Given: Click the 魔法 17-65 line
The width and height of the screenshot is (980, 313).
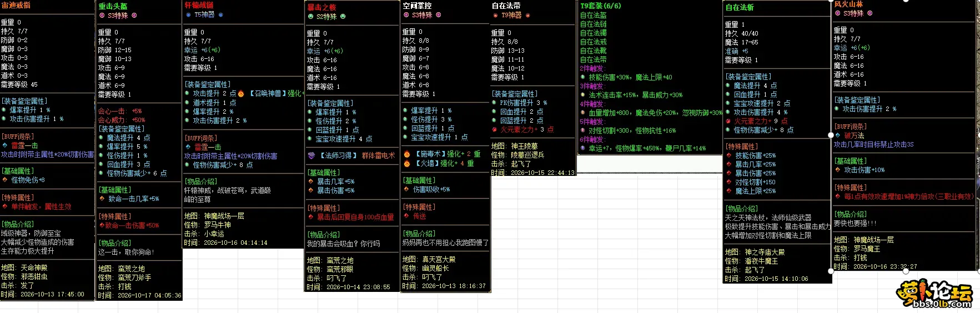Looking at the screenshot, I should coord(741,42).
